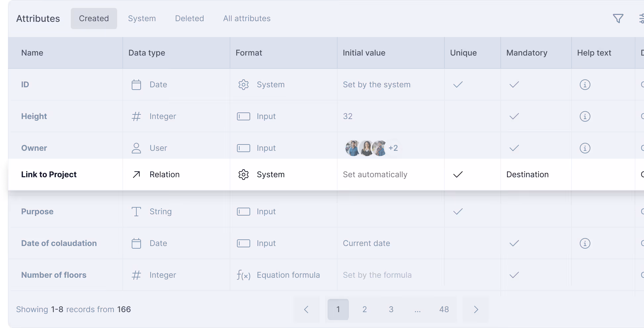Go to next page arrow

coord(476,309)
